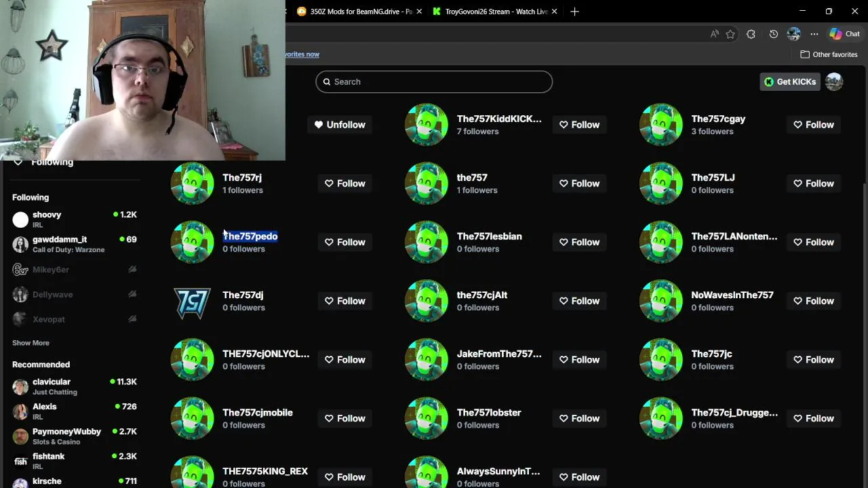The image size is (868, 488).
Task: Follow The757lesbian channel
Action: coord(580,242)
